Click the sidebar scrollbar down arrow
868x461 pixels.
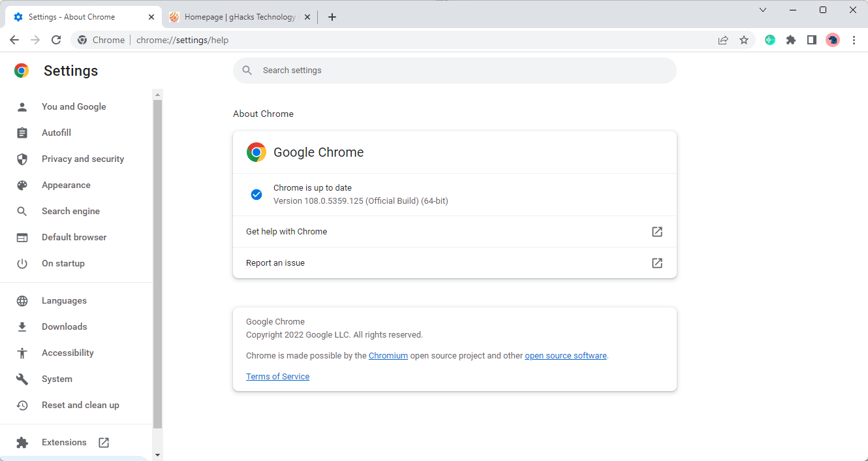point(157,454)
